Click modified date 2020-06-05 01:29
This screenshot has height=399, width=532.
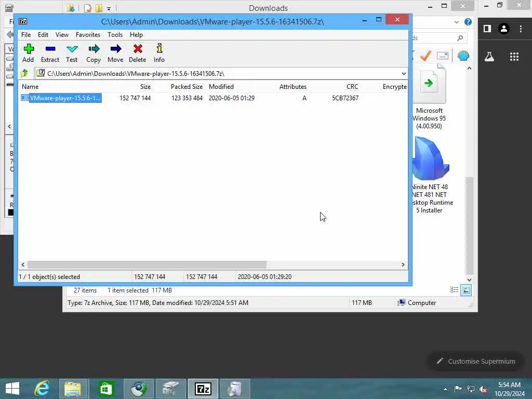coord(232,98)
